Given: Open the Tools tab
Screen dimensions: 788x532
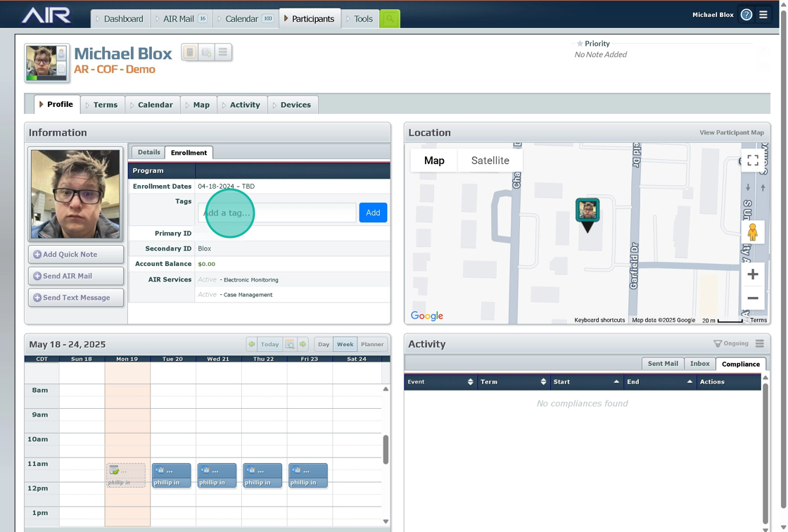Looking at the screenshot, I should (360, 18).
